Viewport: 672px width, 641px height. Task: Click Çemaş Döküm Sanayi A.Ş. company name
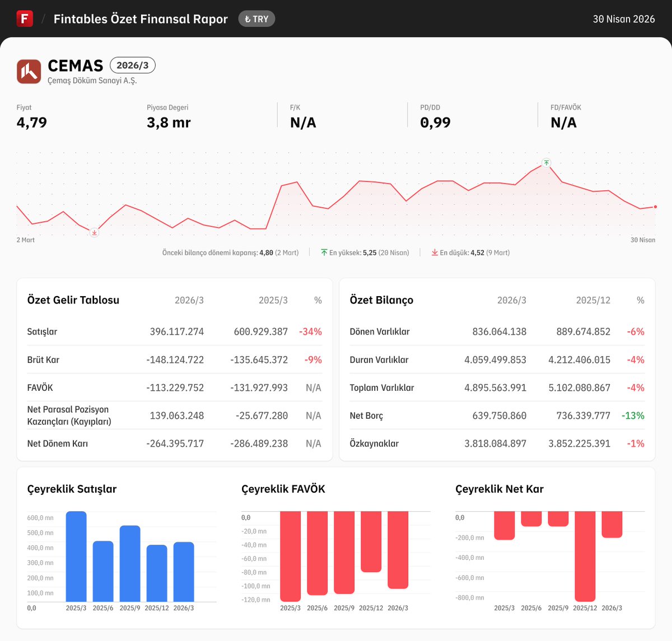click(x=92, y=81)
